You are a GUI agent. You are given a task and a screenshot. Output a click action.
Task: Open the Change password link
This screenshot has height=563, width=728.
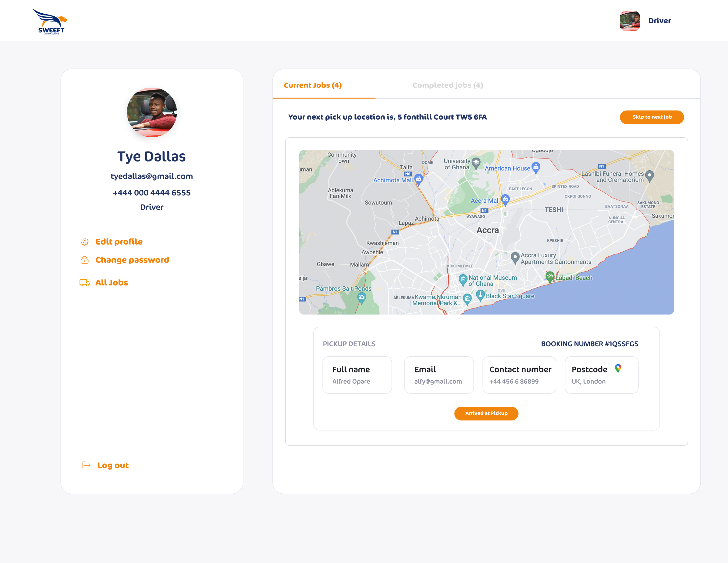[132, 260]
